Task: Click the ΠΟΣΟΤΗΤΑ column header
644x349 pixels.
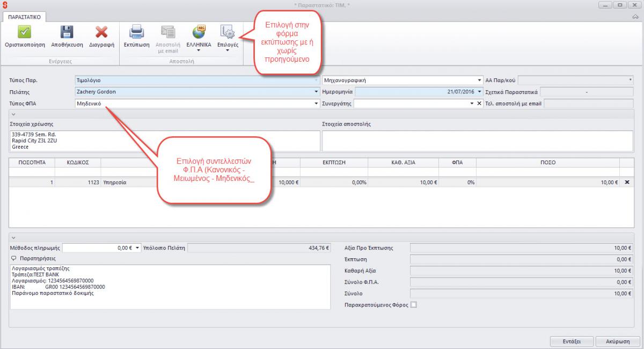Action: click(32, 162)
